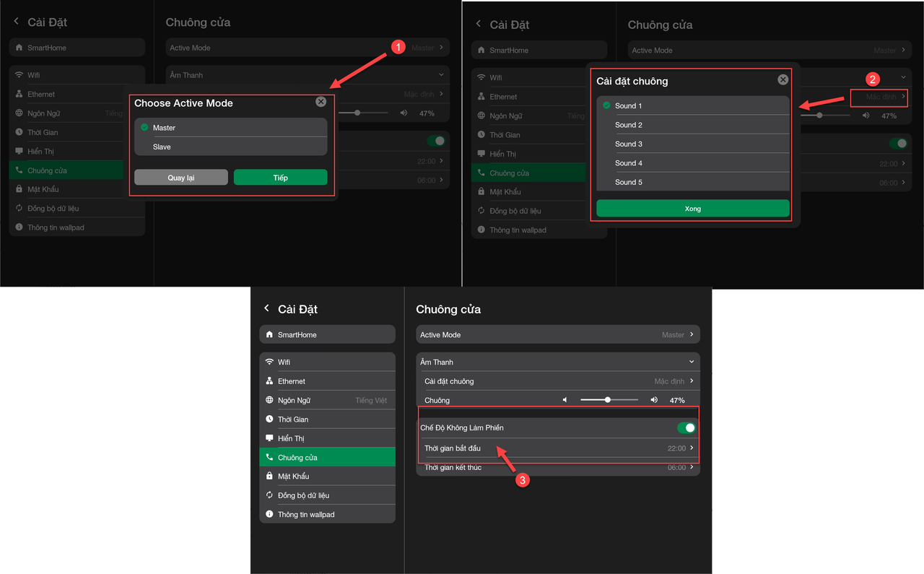Viewport: 924px width, 574px height.
Task: Pick Sound 5 in the ringtone list
Action: point(628,182)
